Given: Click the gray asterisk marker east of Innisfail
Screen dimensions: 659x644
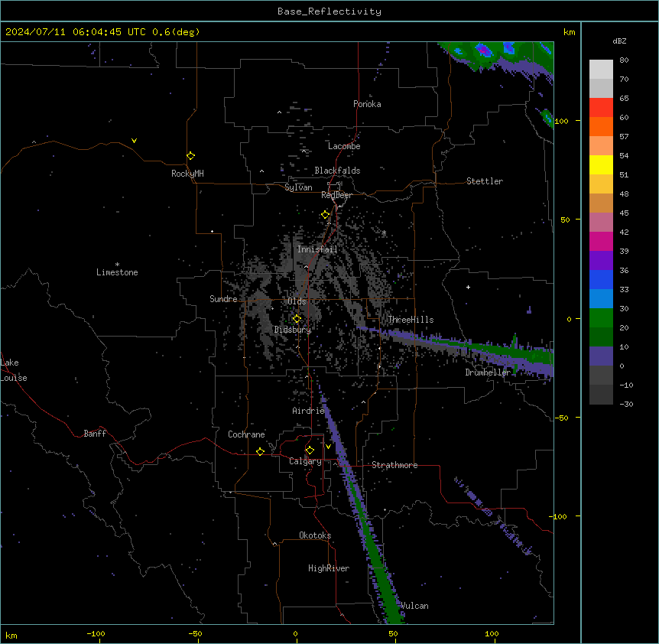Looking at the screenshot, I should [x=384, y=233].
